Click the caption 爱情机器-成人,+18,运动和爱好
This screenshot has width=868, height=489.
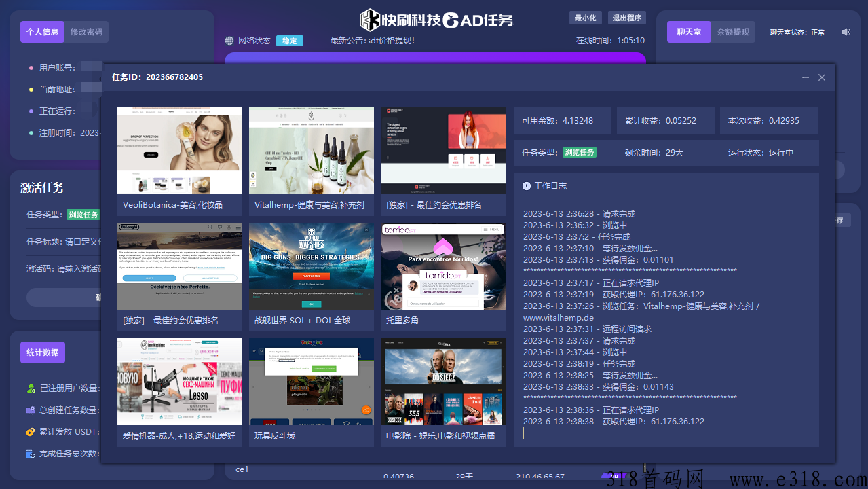179,436
